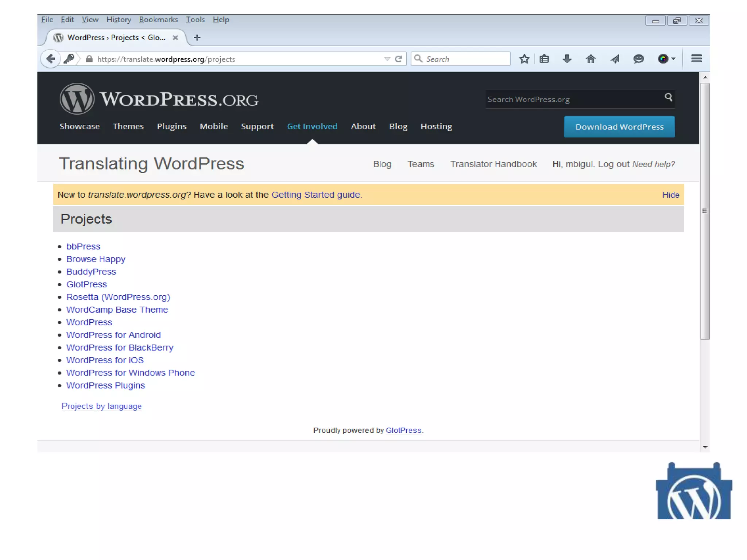
Task: Click the paper plane share icon
Action: 615,59
